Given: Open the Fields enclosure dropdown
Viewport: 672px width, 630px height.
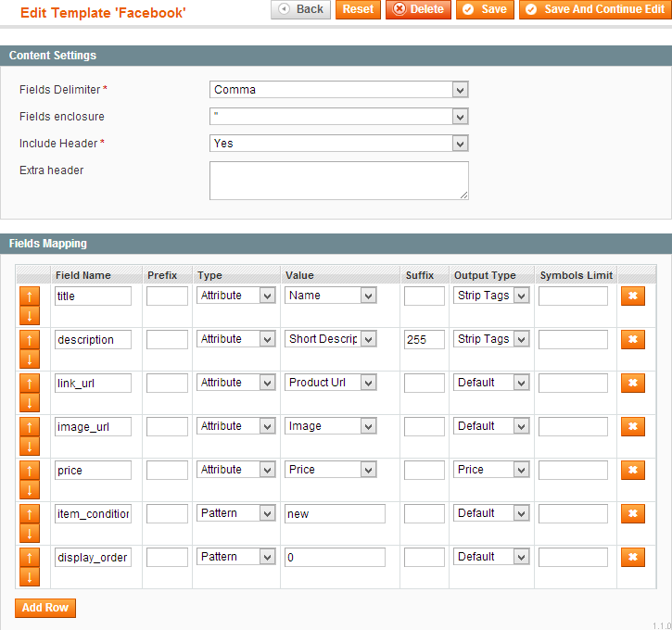Looking at the screenshot, I should pos(338,117).
